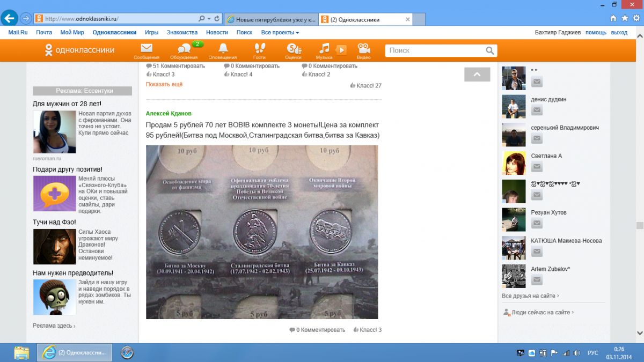Click Показать ещё link

point(164,84)
